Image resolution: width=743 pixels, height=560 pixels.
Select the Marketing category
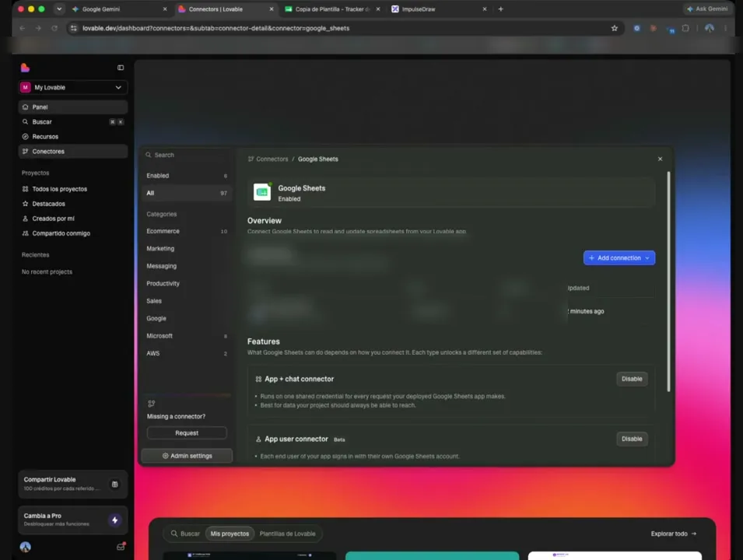[187, 249]
